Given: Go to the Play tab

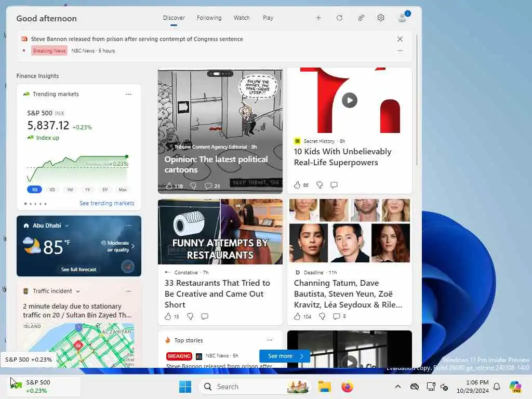Looking at the screenshot, I should coord(268,18).
